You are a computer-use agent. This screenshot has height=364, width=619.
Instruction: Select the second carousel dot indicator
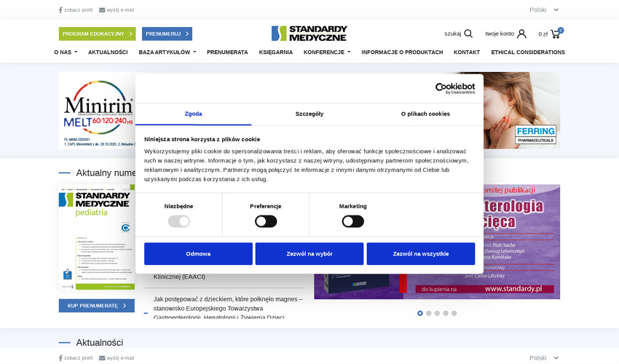point(428,313)
